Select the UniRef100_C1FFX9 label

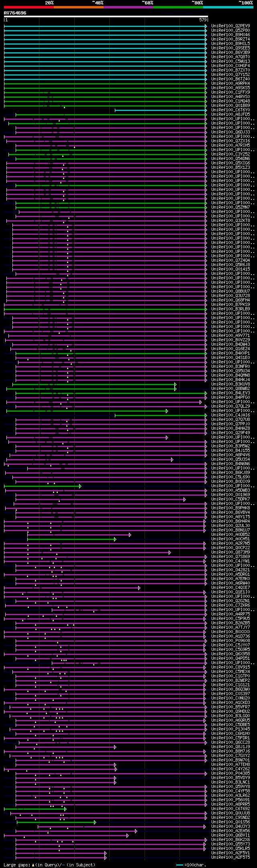point(230,92)
